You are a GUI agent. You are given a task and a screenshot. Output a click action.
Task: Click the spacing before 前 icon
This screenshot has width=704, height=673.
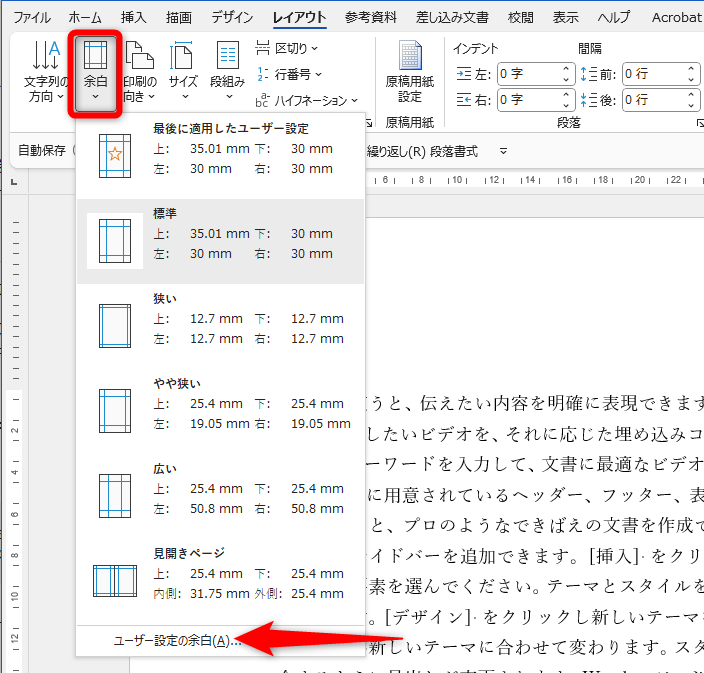(589, 74)
